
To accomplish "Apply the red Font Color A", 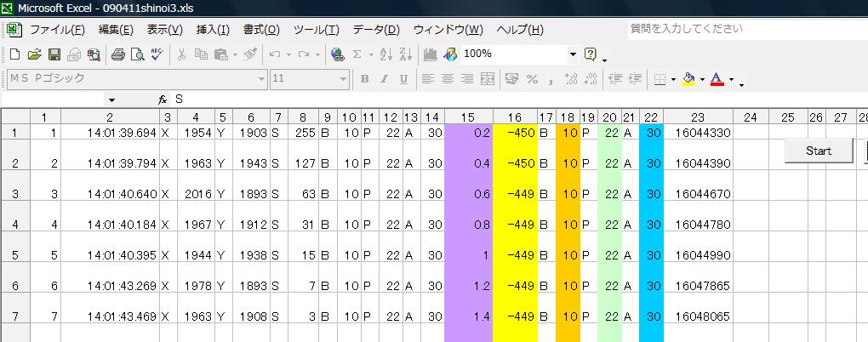I will coord(717,79).
